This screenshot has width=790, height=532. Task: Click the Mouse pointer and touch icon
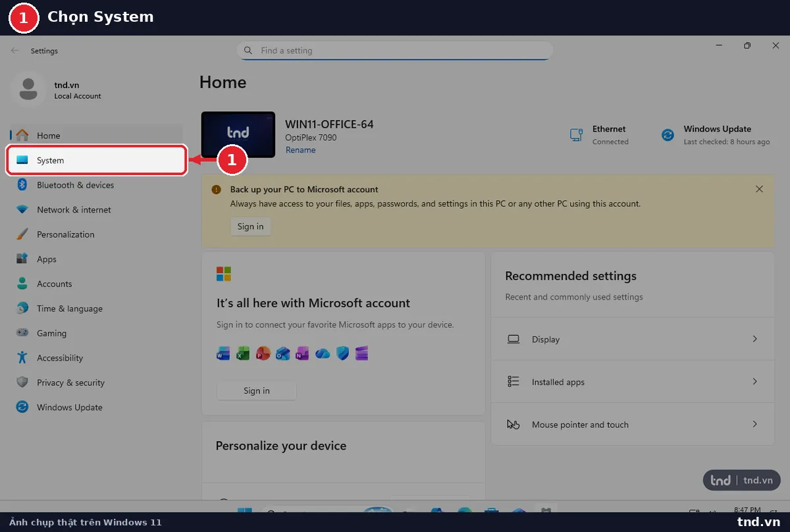click(x=513, y=425)
